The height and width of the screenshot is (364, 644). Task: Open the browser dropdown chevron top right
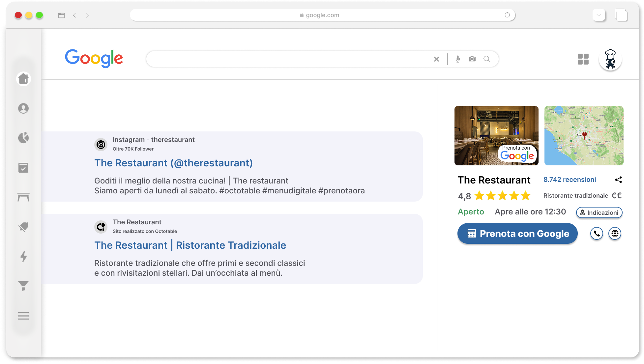pyautogui.click(x=599, y=15)
